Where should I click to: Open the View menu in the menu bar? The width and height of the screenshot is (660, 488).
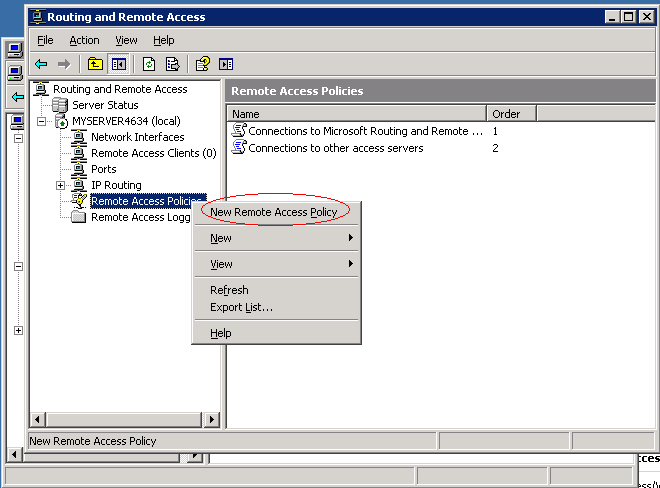(126, 40)
